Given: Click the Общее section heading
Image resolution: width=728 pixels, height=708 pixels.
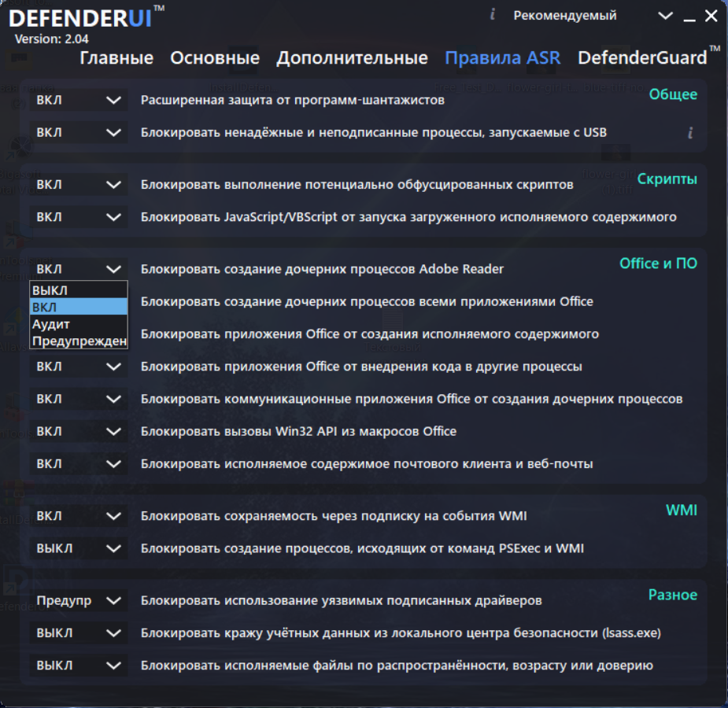Looking at the screenshot, I should click(x=673, y=94).
